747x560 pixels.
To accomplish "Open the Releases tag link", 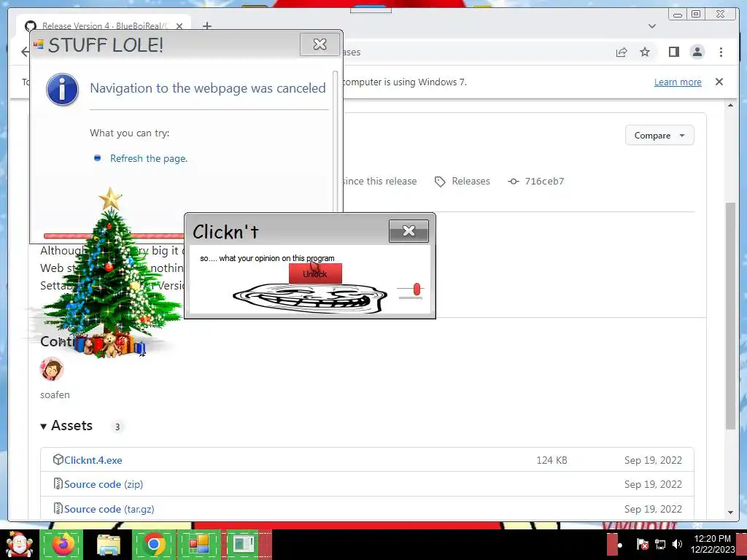I will (471, 182).
